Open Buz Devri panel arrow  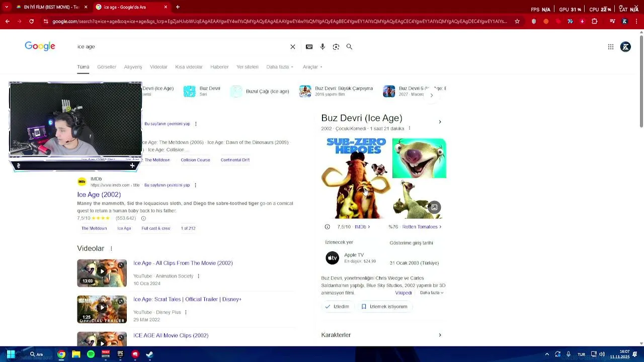click(x=440, y=122)
